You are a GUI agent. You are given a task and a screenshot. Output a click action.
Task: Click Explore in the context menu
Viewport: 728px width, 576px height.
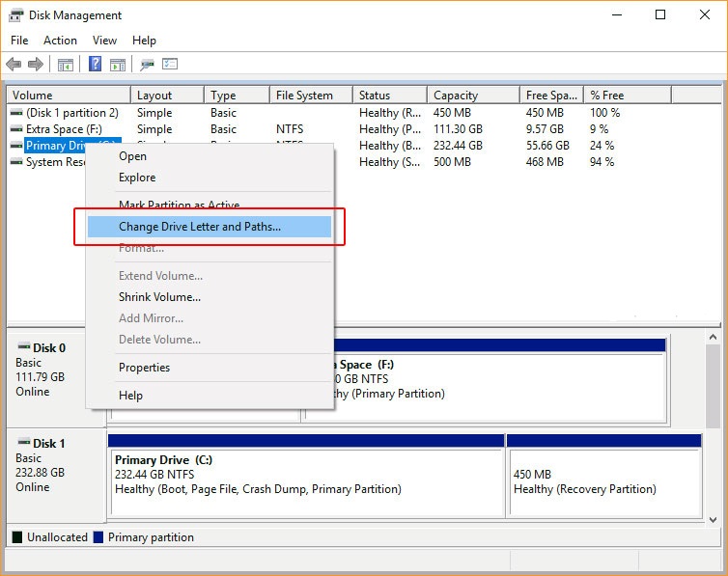pos(137,178)
